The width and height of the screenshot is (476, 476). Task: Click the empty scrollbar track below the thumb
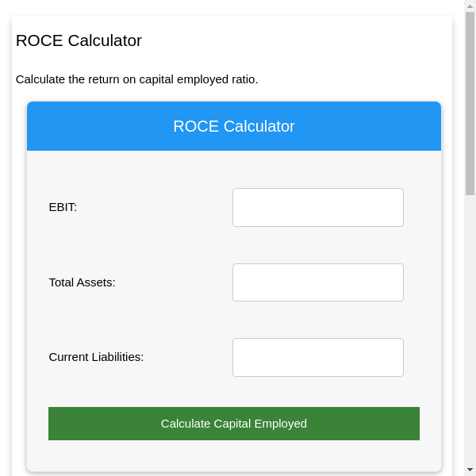(470, 333)
